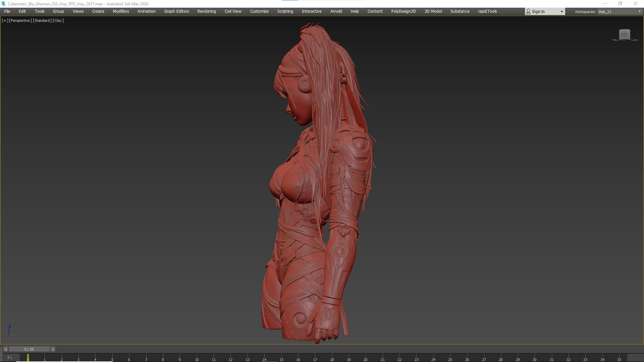Viewport: 644px width, 362px height.
Task: Open the File menu
Action: pyautogui.click(x=7, y=11)
